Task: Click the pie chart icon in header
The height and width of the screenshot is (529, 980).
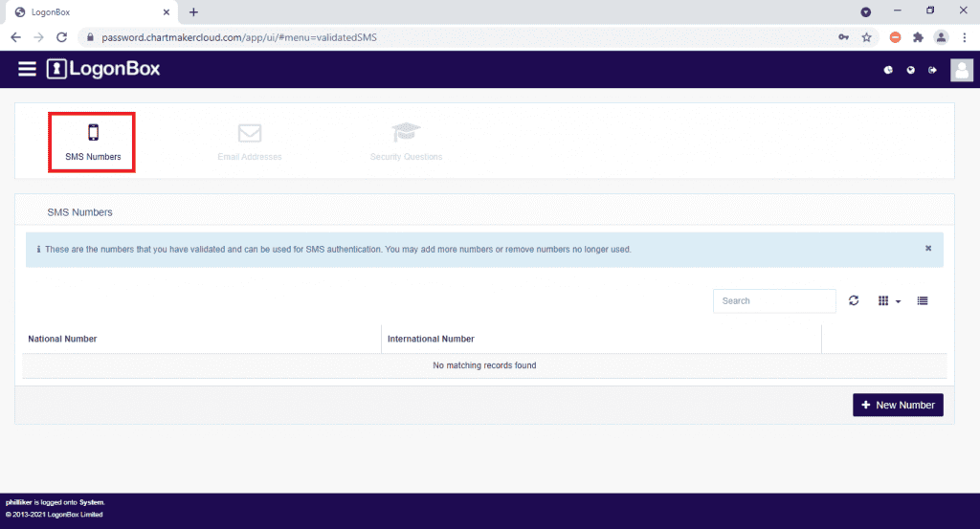Action: (x=887, y=70)
